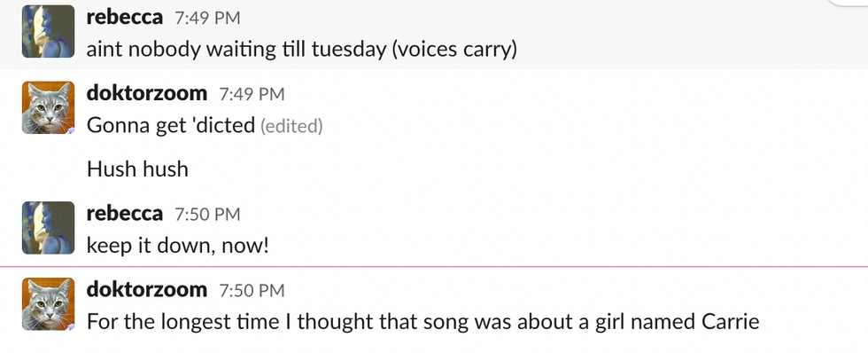Open rebecca's avatar next to 'keep it down, now!'
Viewport: 868px width, 353px height.
click(48, 228)
